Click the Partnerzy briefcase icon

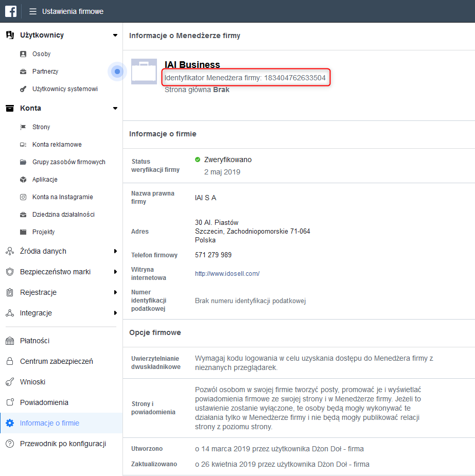click(23, 72)
